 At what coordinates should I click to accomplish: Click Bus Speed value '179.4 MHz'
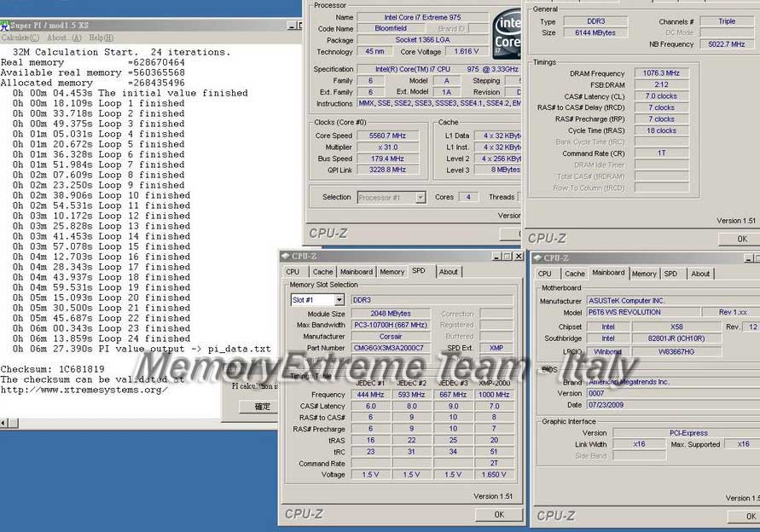[x=388, y=159]
